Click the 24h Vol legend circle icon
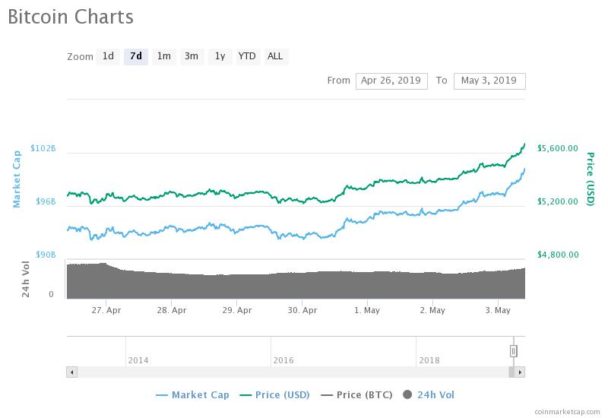608x418 pixels. coord(407,395)
